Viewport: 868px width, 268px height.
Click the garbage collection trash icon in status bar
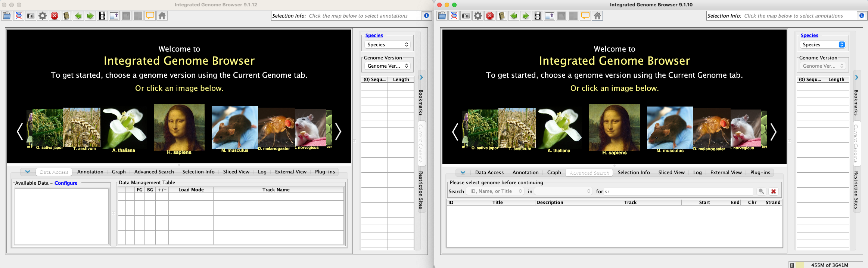pyautogui.click(x=792, y=265)
